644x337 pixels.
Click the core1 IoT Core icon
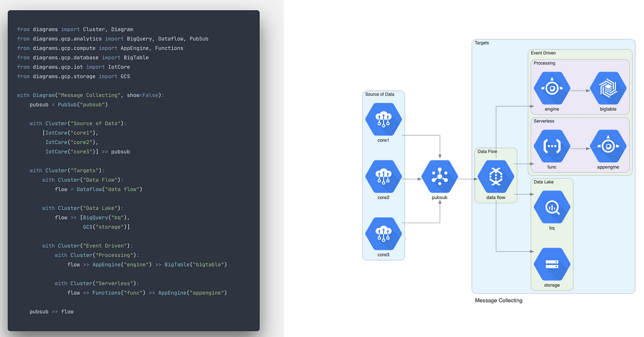tap(383, 120)
